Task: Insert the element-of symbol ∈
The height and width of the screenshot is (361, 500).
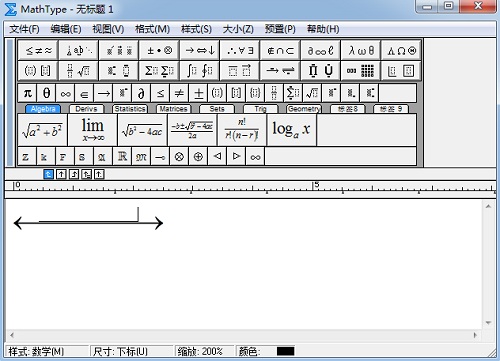Action: tap(85, 93)
